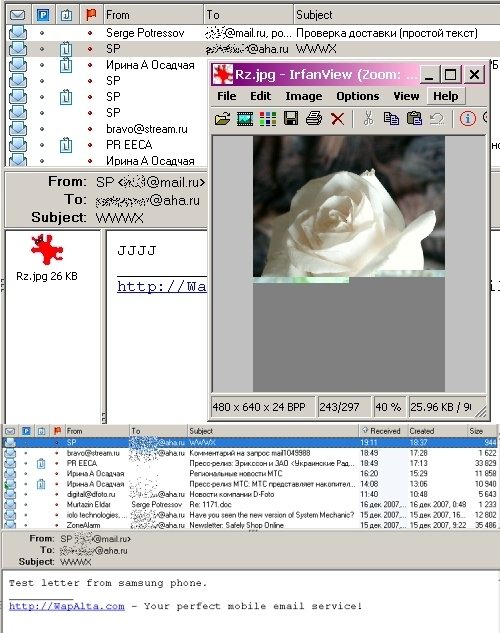Open the File menu in IrfanView
500x633 pixels.
pos(226,96)
